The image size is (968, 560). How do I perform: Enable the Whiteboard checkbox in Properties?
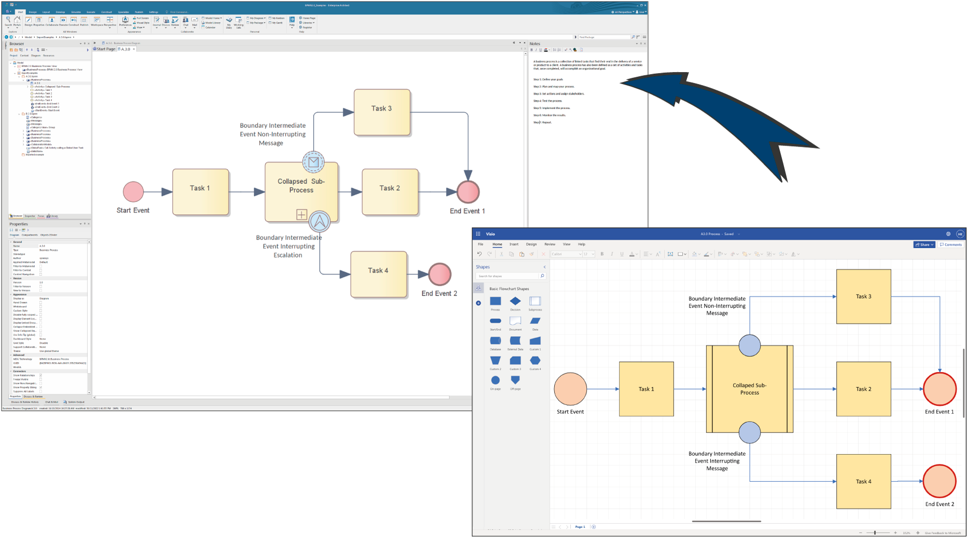click(x=40, y=306)
